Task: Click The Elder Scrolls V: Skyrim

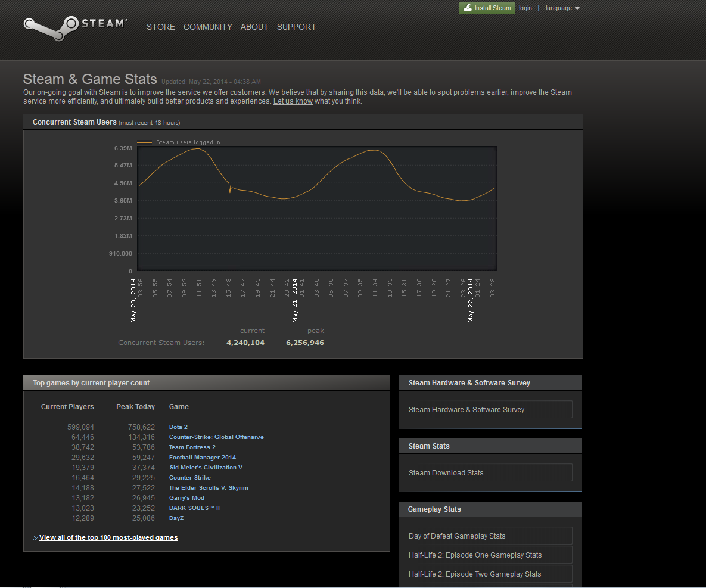Action: click(209, 488)
